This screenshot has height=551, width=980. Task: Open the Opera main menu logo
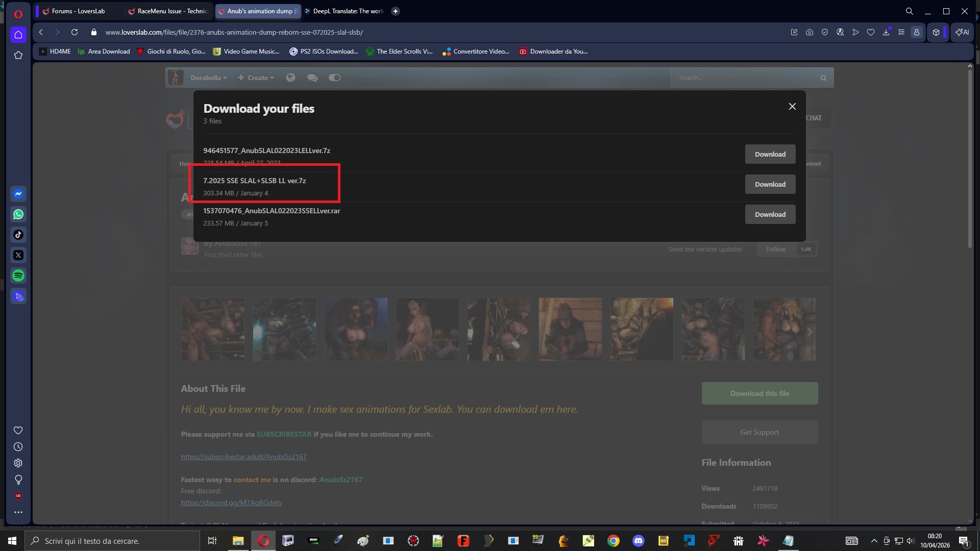tap(18, 13)
